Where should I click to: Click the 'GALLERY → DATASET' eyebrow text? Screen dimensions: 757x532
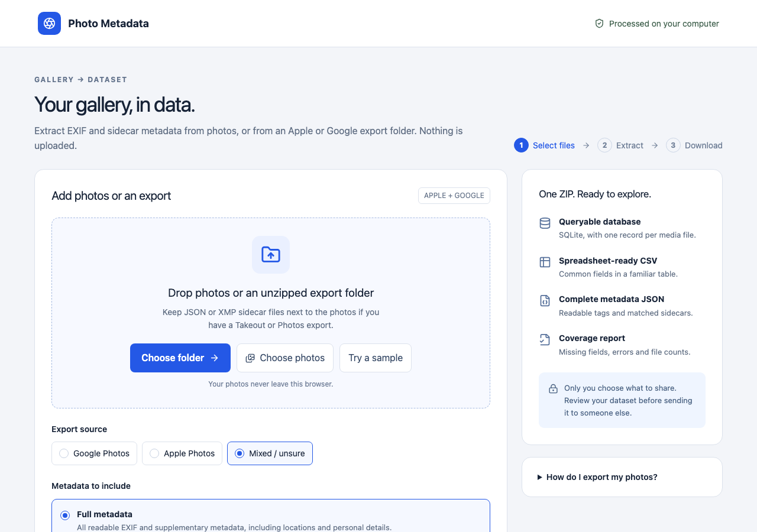pyautogui.click(x=81, y=79)
